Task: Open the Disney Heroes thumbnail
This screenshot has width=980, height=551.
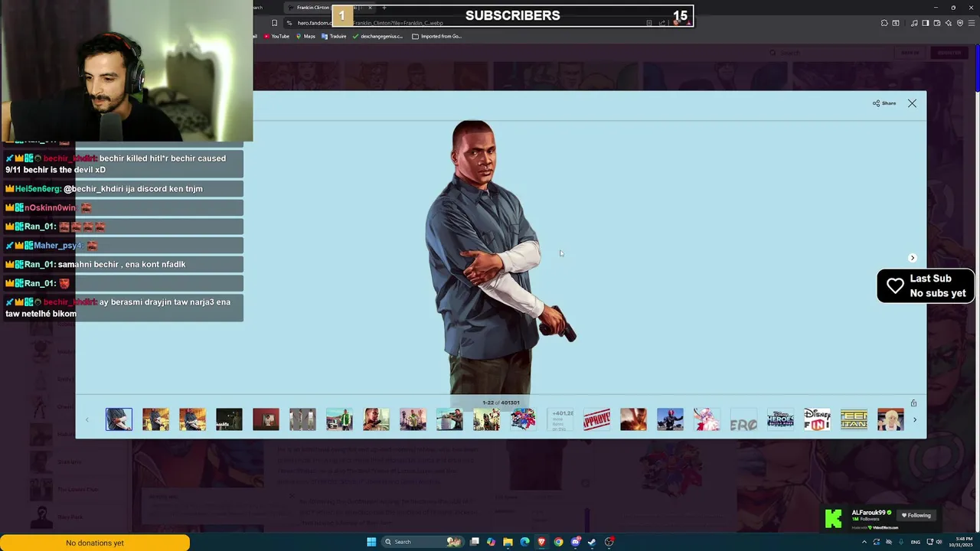Action: [780, 419]
